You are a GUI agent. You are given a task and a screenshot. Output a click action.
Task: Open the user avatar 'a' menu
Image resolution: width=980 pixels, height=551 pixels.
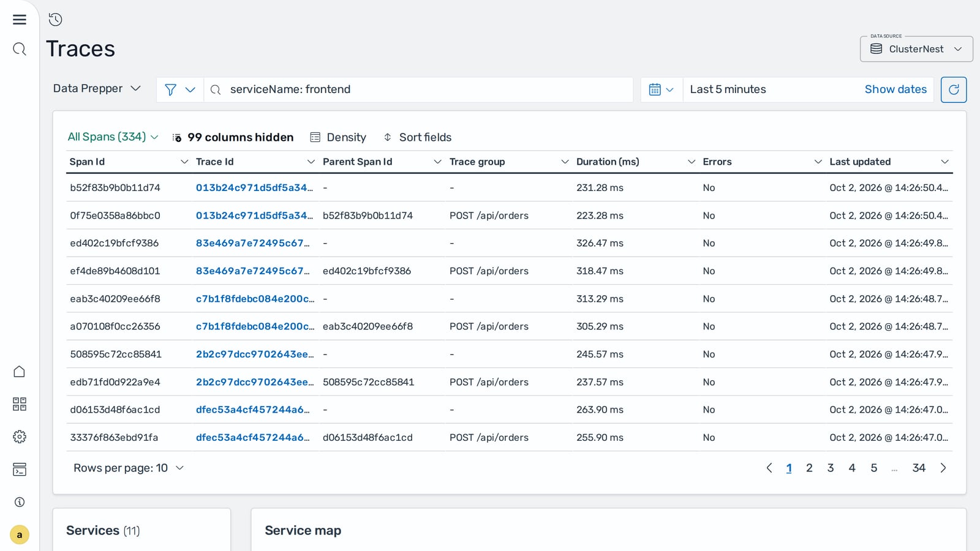pyautogui.click(x=20, y=534)
